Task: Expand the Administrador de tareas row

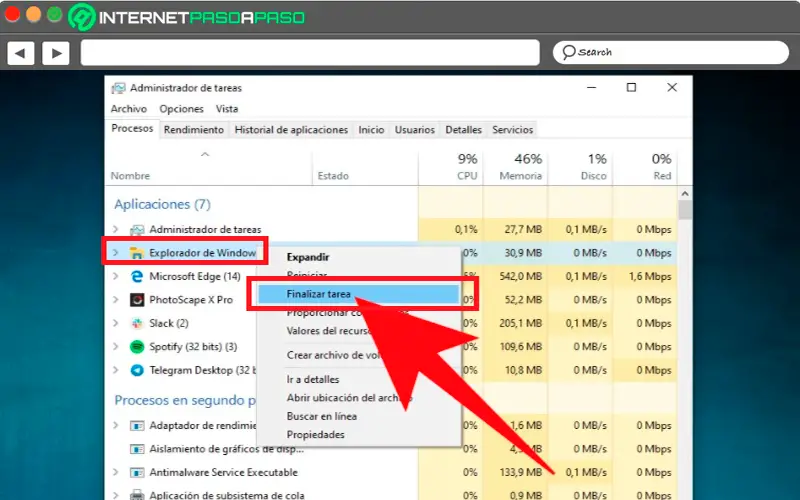Action: [116, 229]
